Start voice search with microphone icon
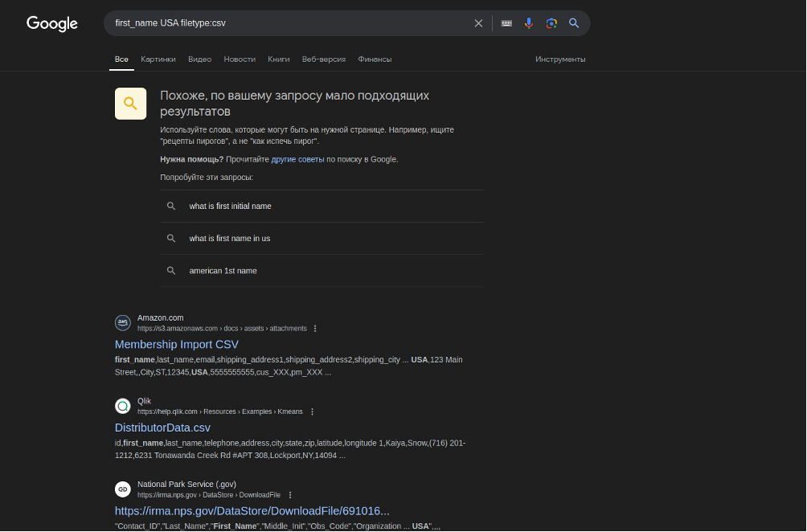807x532 pixels. [529, 23]
